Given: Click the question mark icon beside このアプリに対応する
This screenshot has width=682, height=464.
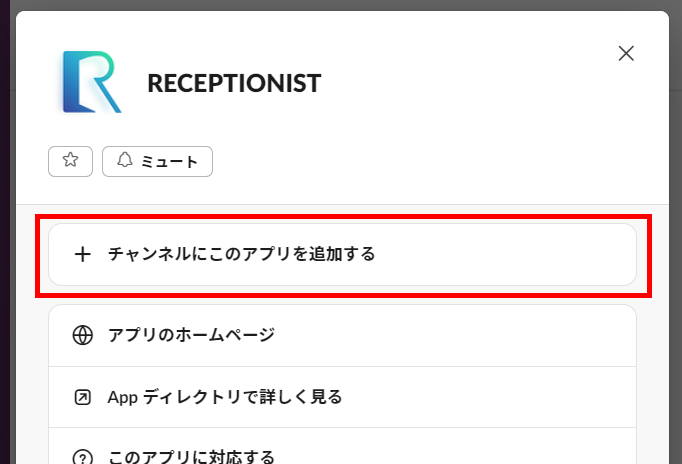Looking at the screenshot, I should [82, 456].
